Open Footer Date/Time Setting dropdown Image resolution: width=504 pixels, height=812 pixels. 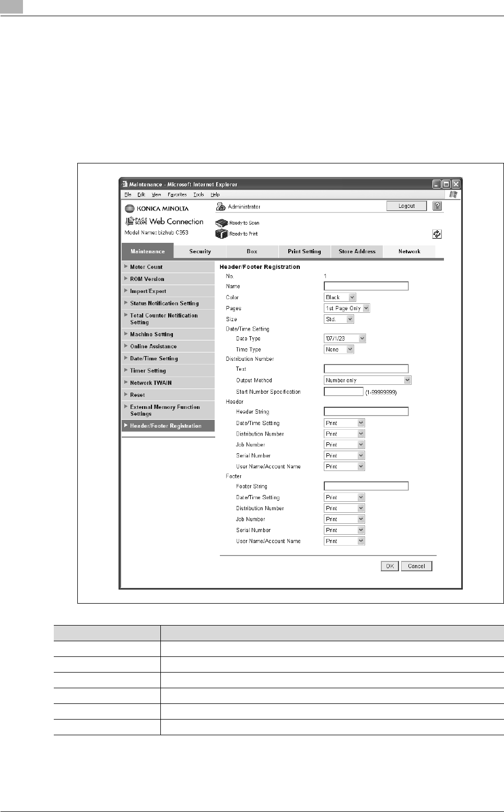(x=344, y=498)
